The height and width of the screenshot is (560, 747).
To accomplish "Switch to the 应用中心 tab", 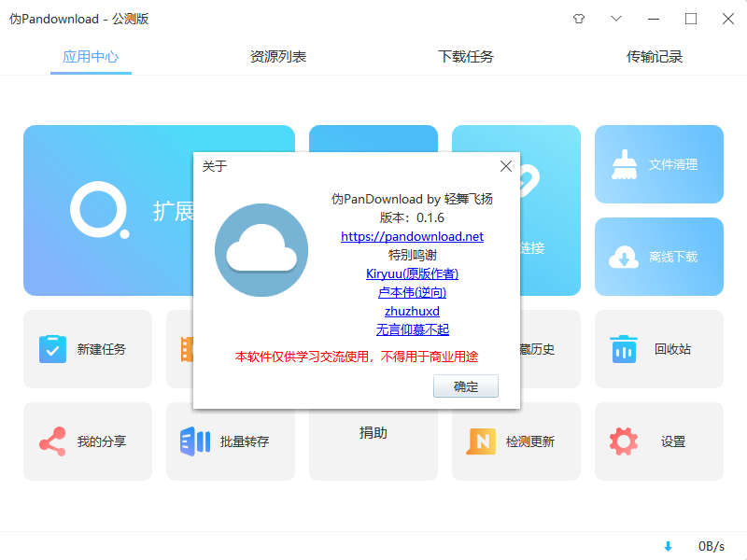I will pyautogui.click(x=91, y=57).
